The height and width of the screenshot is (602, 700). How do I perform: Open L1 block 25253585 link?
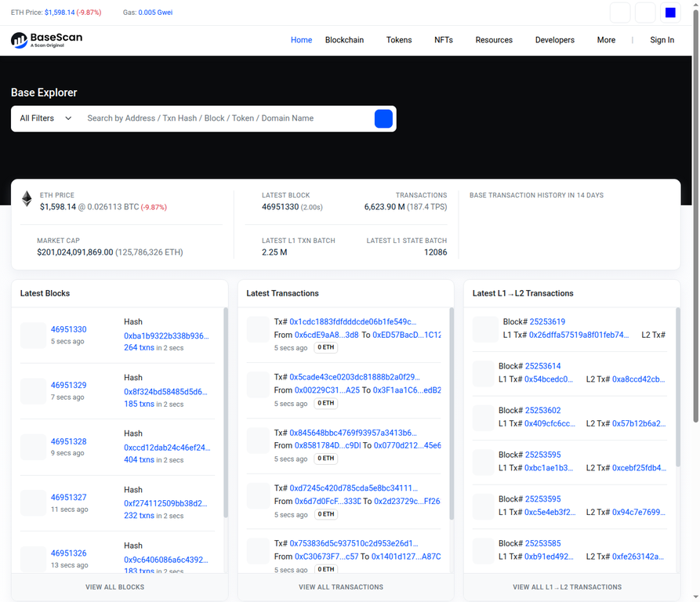coord(542,543)
